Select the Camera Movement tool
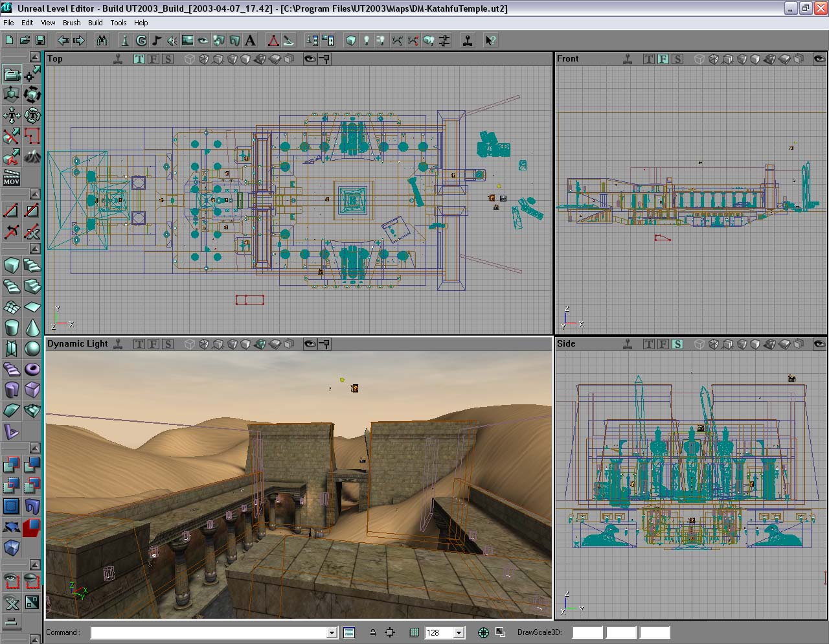The height and width of the screenshot is (644, 829). click(x=12, y=75)
